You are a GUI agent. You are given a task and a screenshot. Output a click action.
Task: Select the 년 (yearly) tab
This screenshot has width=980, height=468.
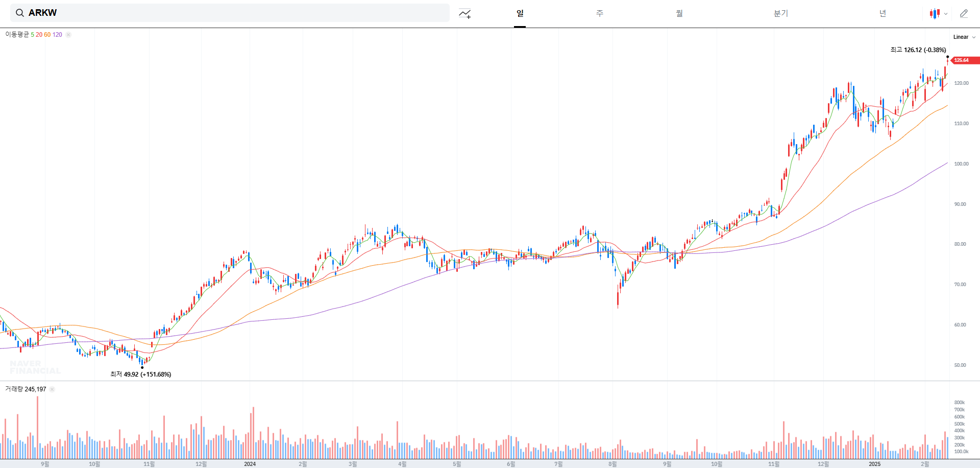tap(883, 13)
